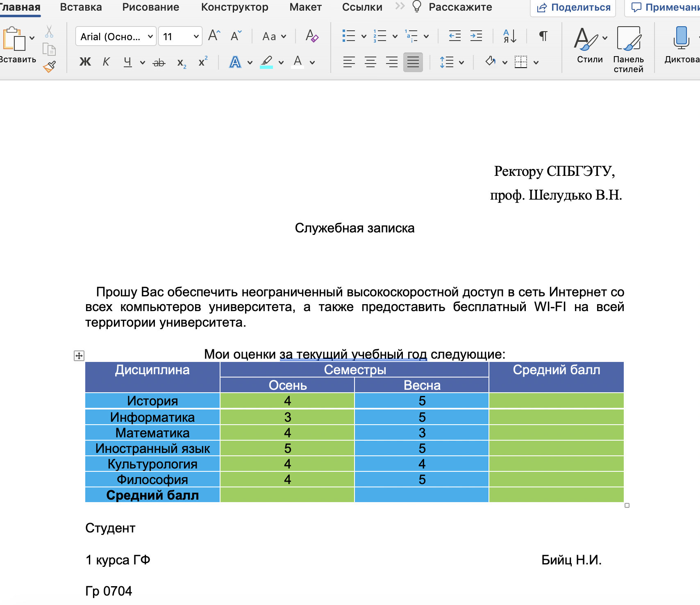Expand line spacing options arrow
700x605 pixels.
[x=461, y=63]
